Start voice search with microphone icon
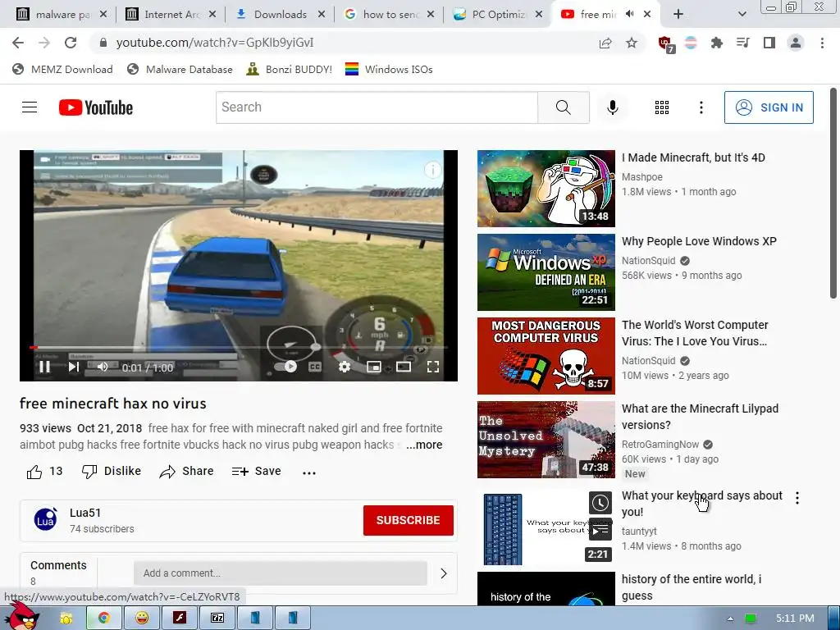The image size is (840, 630). tap(612, 107)
